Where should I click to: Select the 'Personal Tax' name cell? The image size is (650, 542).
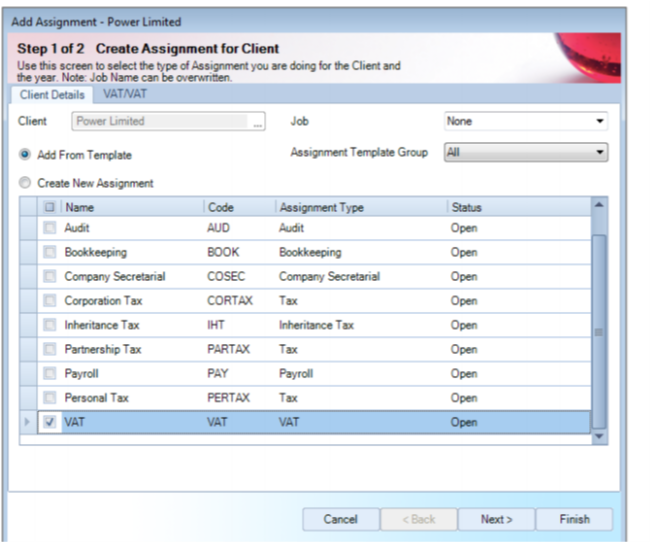click(132, 398)
